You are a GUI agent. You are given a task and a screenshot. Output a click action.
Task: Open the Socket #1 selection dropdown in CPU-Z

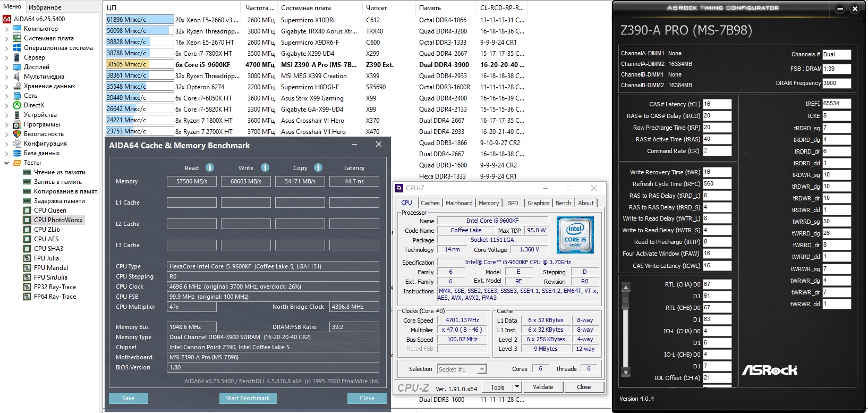[482, 369]
